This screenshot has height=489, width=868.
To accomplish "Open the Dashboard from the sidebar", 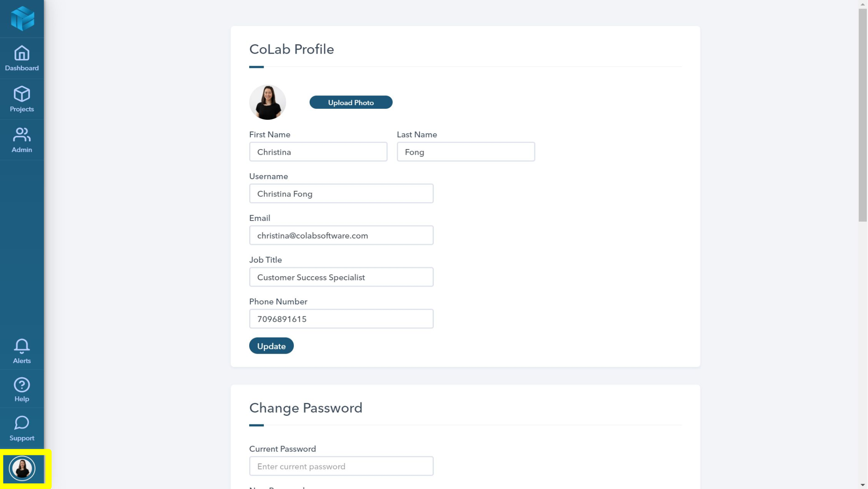I will pyautogui.click(x=22, y=58).
